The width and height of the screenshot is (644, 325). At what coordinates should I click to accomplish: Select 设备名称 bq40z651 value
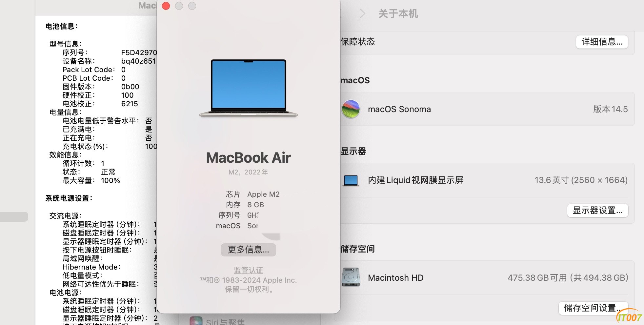click(138, 61)
